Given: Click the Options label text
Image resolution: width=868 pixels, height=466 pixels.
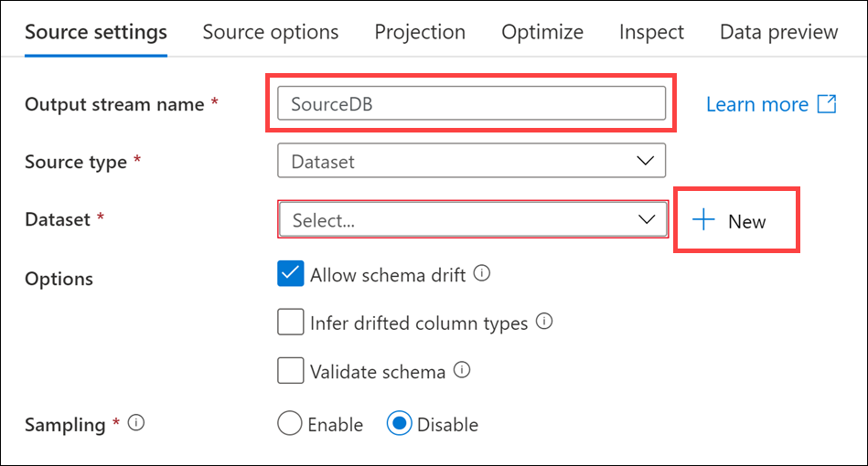Looking at the screenshot, I should [59, 279].
